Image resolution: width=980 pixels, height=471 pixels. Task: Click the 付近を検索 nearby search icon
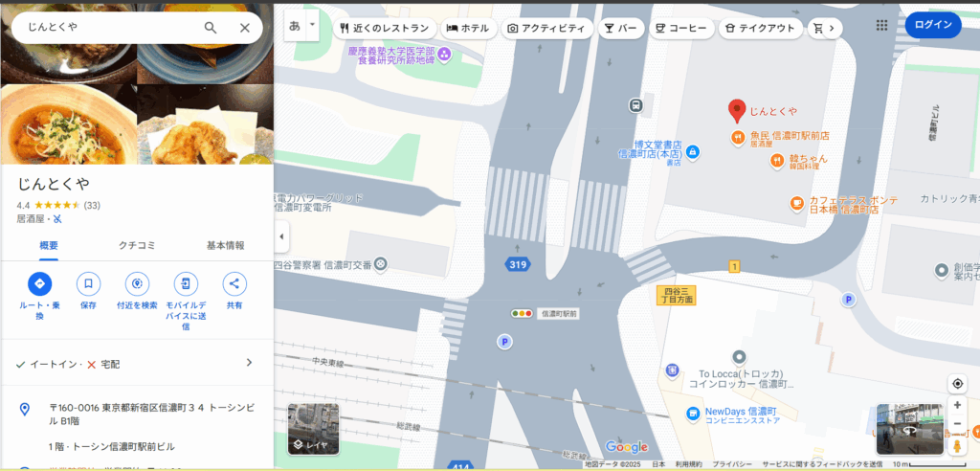tap(138, 284)
